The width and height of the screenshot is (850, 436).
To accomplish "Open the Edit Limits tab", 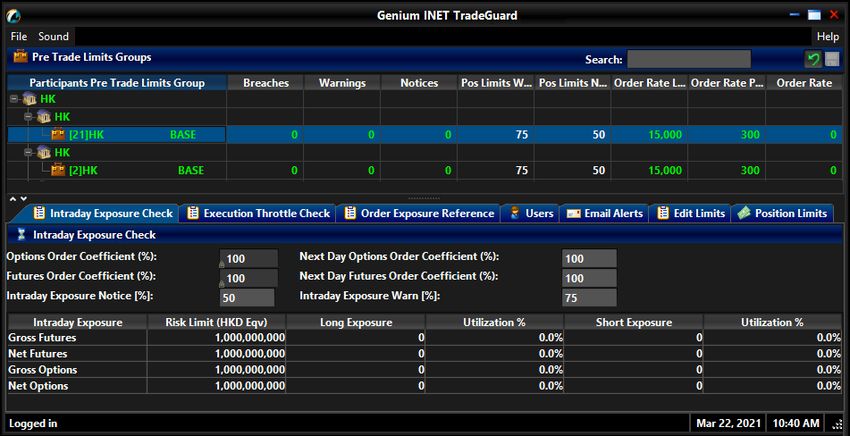I will pyautogui.click(x=691, y=213).
